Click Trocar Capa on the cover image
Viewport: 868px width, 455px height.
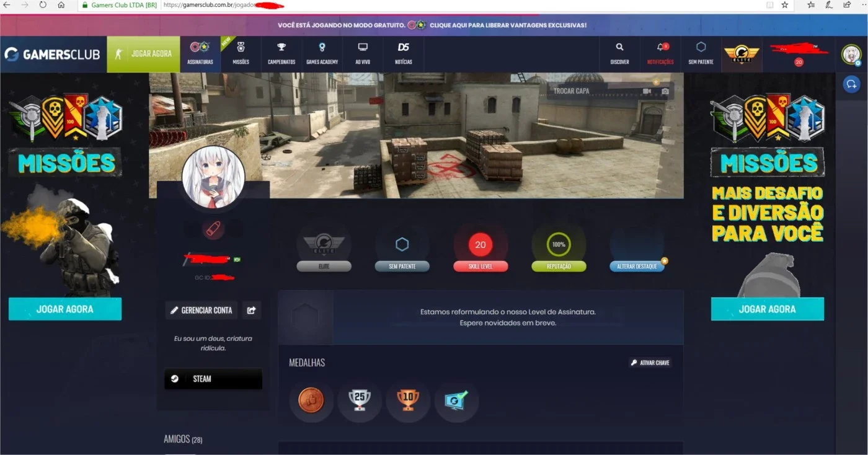[571, 91]
